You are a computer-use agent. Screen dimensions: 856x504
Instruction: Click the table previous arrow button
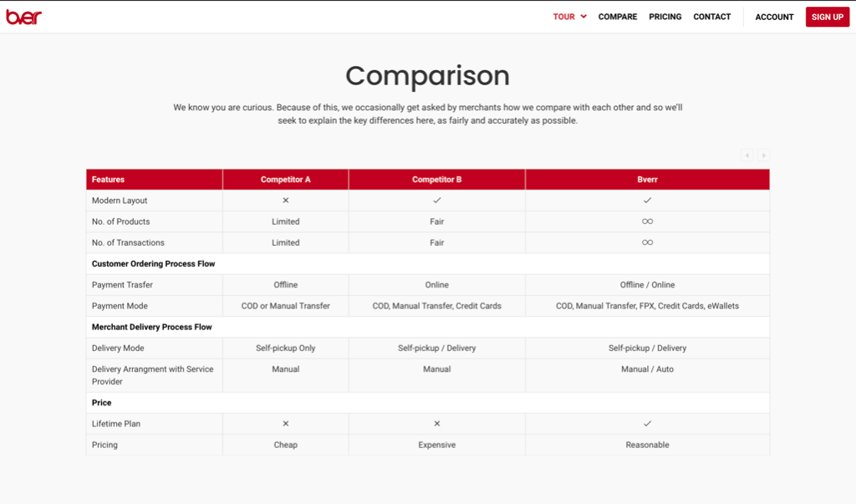point(746,155)
